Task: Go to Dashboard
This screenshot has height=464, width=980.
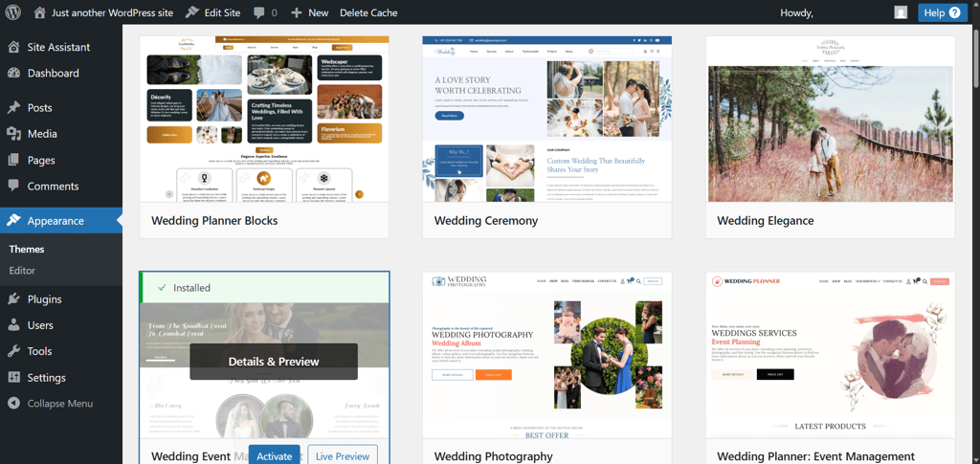Action: point(54,73)
